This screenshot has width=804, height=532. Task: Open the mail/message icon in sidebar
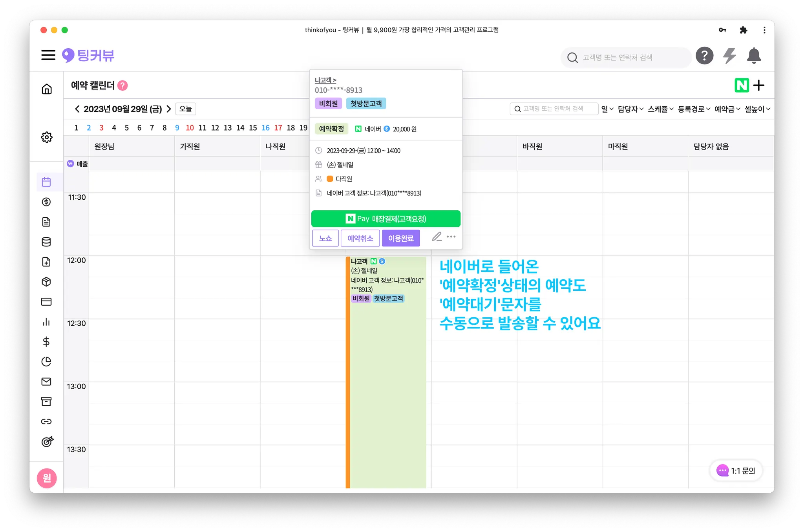[46, 381]
